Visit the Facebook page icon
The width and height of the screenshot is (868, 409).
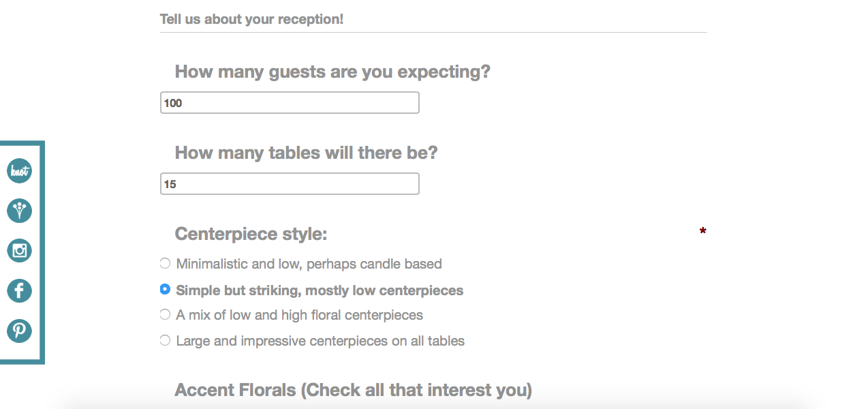coord(19,291)
